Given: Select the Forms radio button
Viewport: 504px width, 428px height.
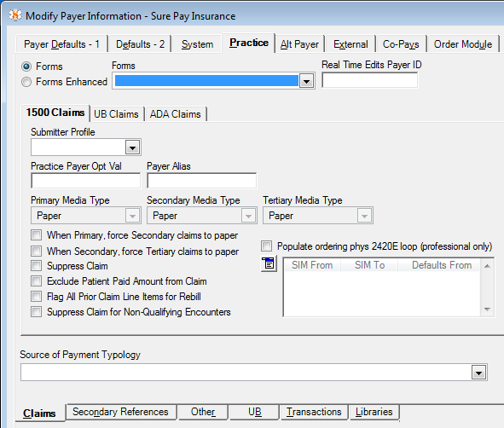Looking at the screenshot, I should [x=26, y=67].
